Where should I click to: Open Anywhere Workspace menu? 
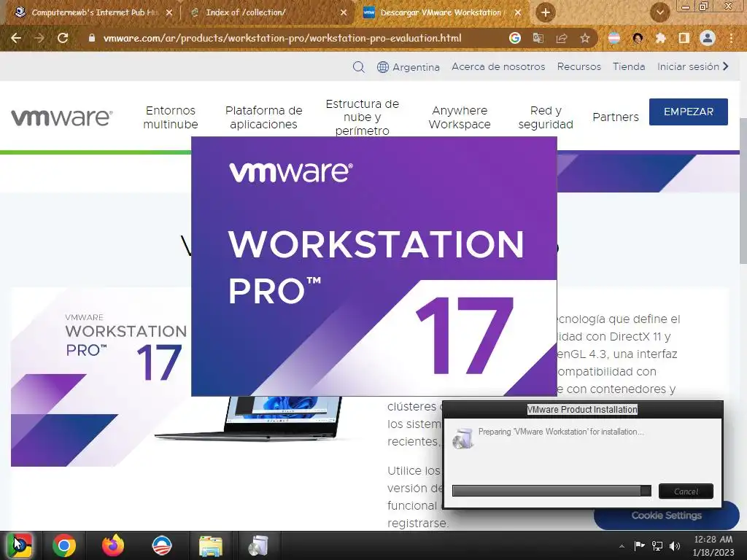(x=460, y=117)
